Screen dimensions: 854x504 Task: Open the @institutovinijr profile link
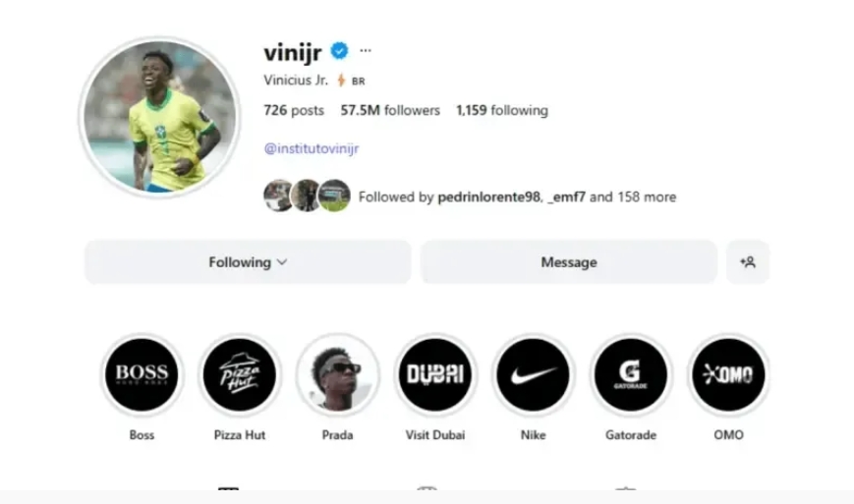click(312, 148)
